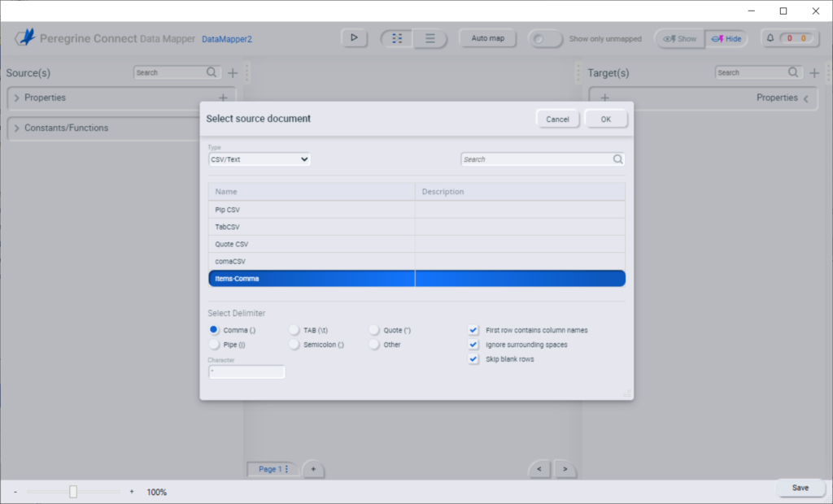The height and width of the screenshot is (504, 833).
Task: Expand the Properties section in Source(s)
Action: pyautogui.click(x=16, y=98)
